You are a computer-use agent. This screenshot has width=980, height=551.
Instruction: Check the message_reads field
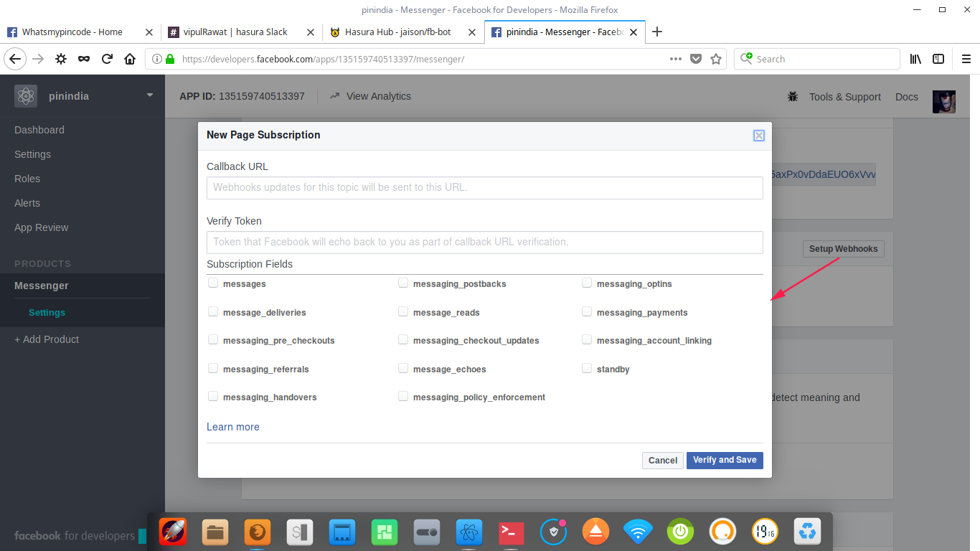[x=403, y=311]
